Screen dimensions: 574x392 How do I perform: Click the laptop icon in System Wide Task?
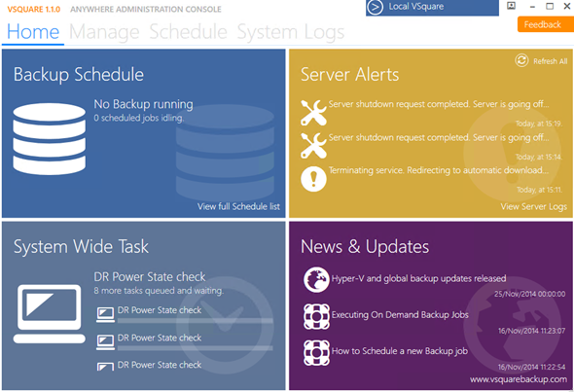pos(49,313)
